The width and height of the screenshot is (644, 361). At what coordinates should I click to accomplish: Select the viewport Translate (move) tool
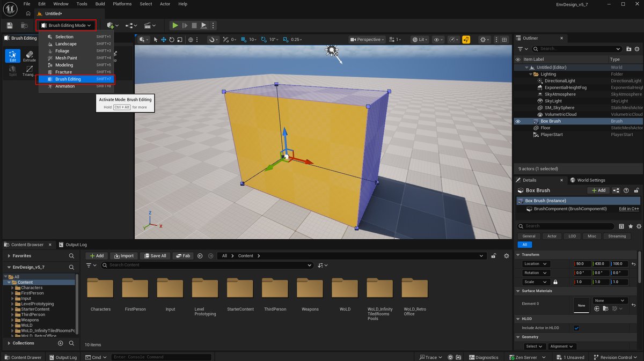[x=164, y=39]
